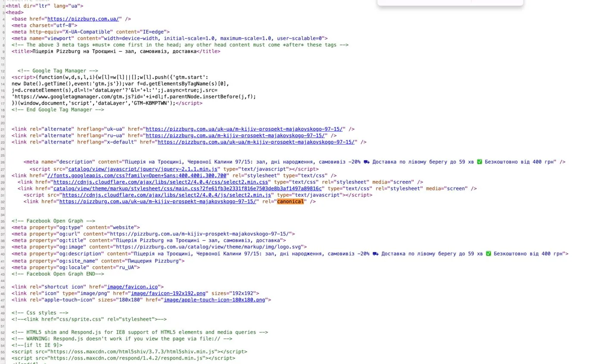Open the main.css stylesheet link
Screen dimensions: 603x364
pyautogui.click(x=188, y=189)
